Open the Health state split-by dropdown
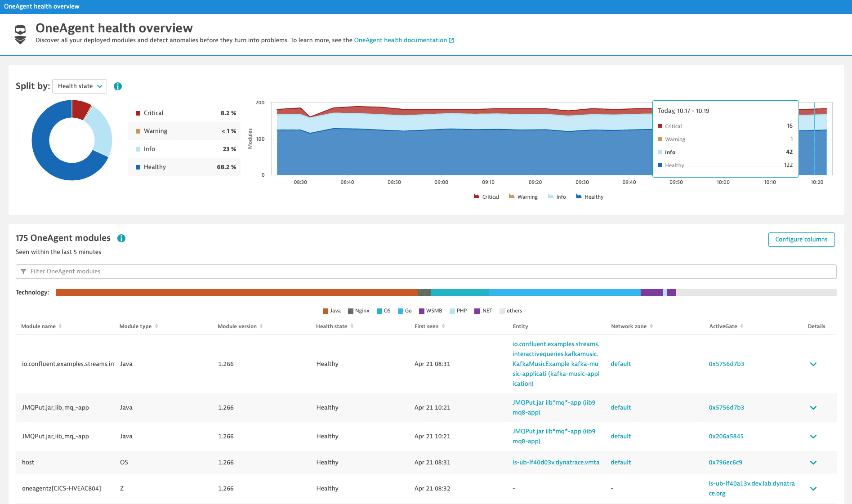The image size is (852, 504). [80, 86]
